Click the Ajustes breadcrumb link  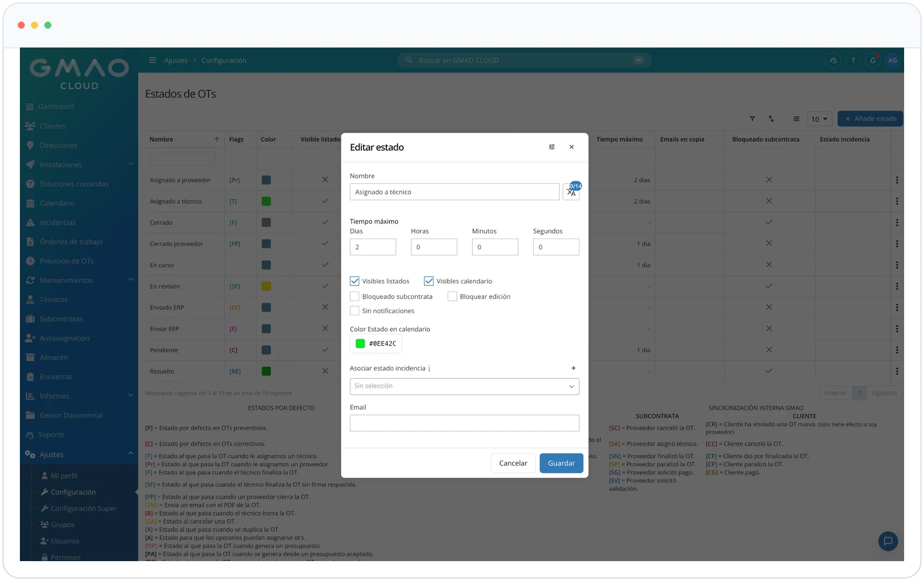coord(176,60)
